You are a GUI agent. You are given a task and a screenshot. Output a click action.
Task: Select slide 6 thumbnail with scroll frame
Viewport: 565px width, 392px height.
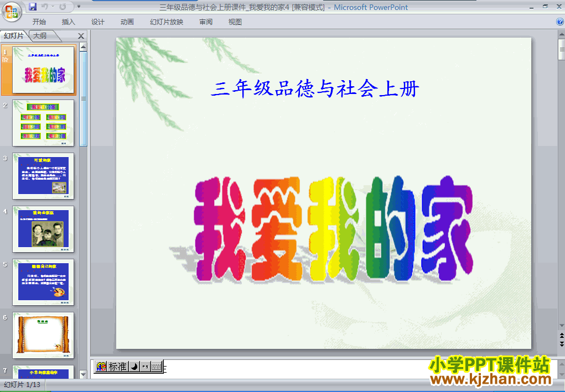coord(43,336)
